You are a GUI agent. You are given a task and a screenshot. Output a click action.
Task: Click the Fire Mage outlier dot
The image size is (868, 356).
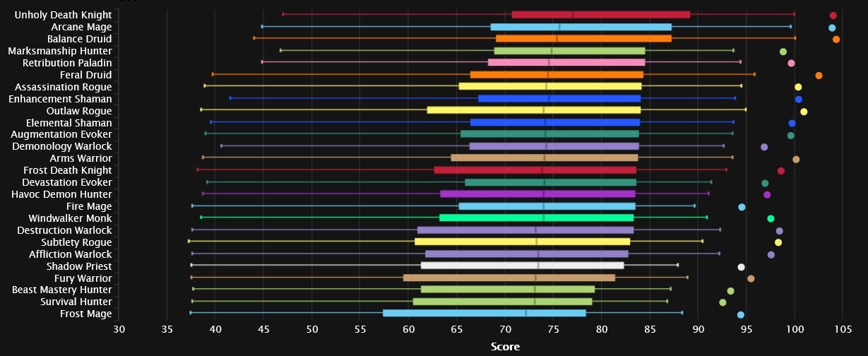coord(742,207)
